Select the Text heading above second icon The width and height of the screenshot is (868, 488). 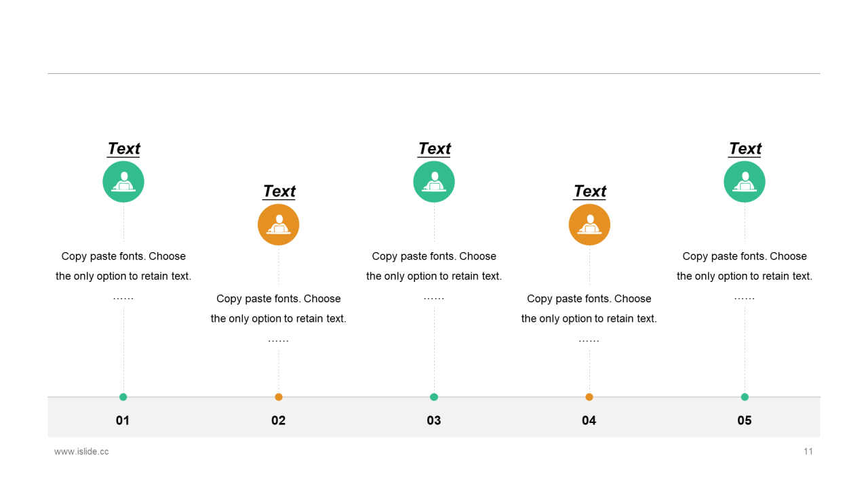pyautogui.click(x=279, y=191)
